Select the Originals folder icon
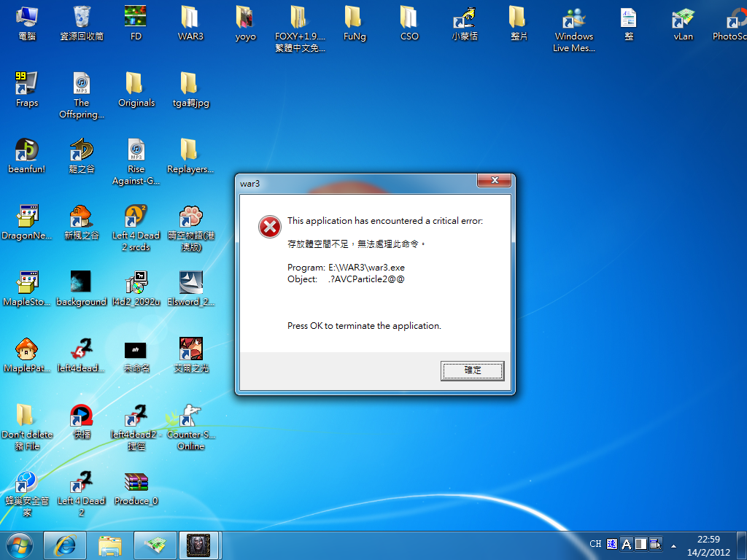Screen dimensions: 747x560 click(x=136, y=89)
